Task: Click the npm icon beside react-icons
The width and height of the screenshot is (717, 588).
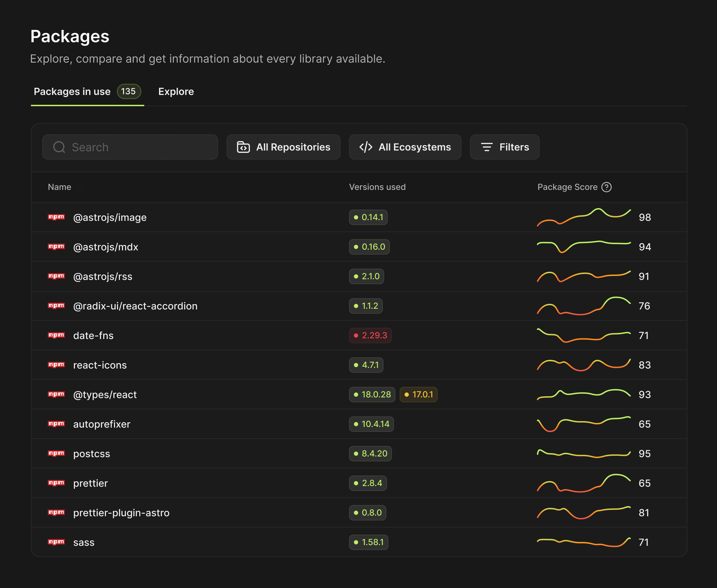Action: [56, 365]
